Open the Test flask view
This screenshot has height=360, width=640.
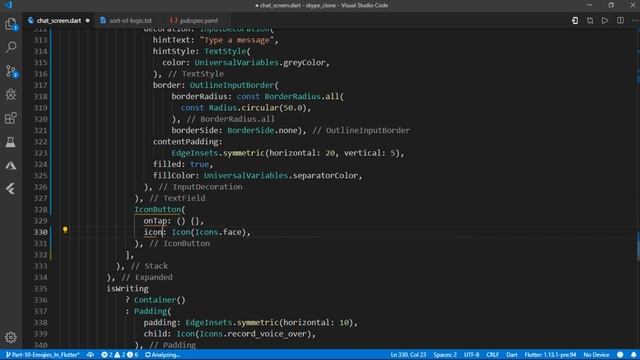tap(11, 142)
